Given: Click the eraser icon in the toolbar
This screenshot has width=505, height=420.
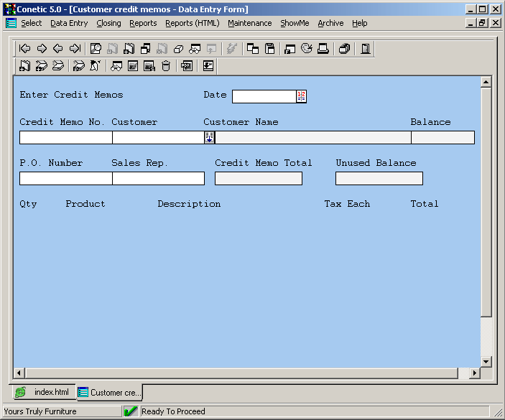Looking at the screenshot, I should coord(179,49).
